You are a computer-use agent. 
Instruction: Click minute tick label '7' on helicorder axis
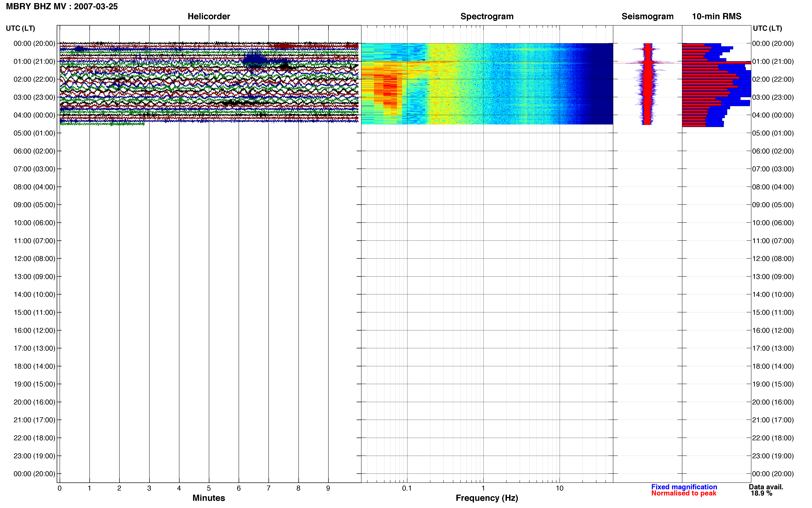269,488
